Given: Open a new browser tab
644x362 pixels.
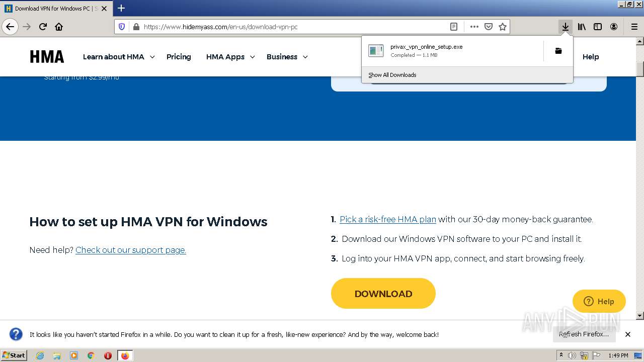Looking at the screenshot, I should point(121,8).
